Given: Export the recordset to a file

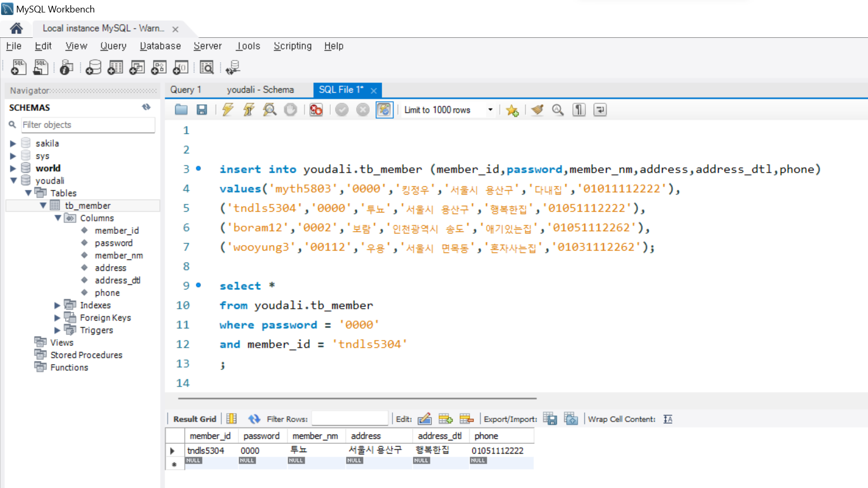Looking at the screenshot, I should coord(550,419).
